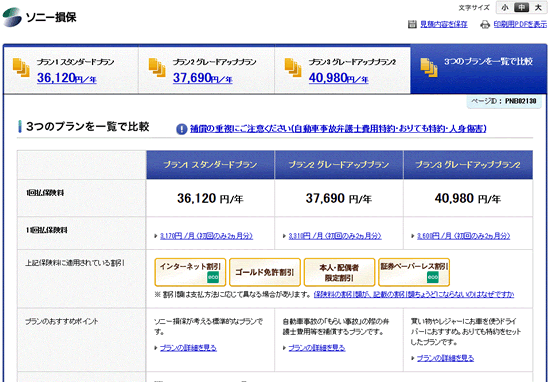Click the blue exclamation info icon
This screenshot has width=550, height=382.
pos(181,129)
